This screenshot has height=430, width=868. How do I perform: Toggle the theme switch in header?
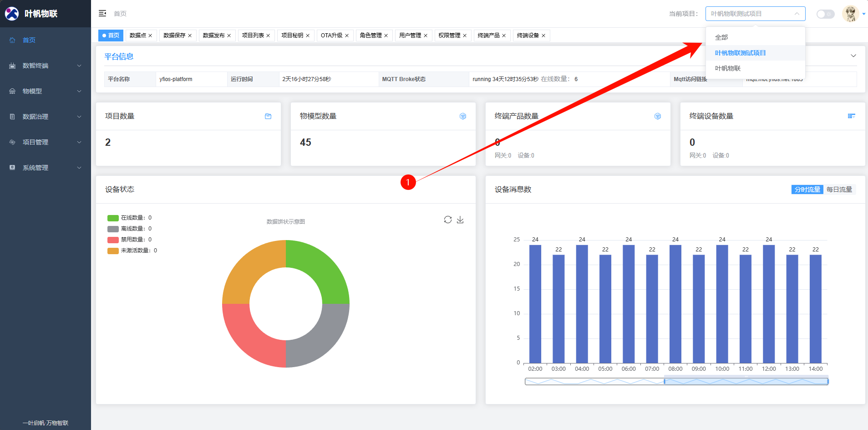pos(825,14)
